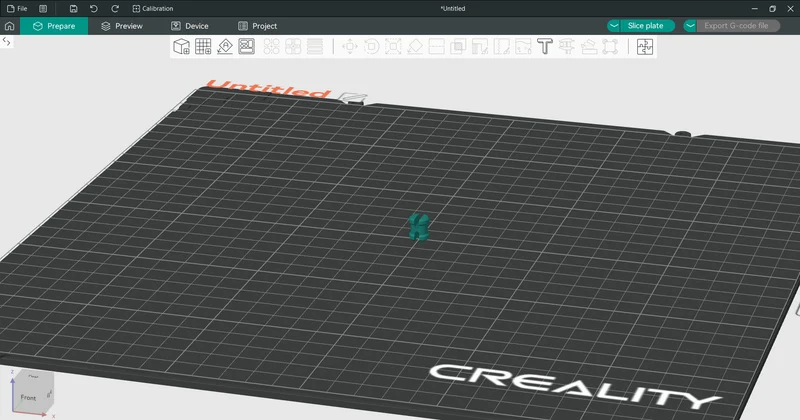Select the Text shape tool
The height and width of the screenshot is (420, 800).
coord(545,46)
